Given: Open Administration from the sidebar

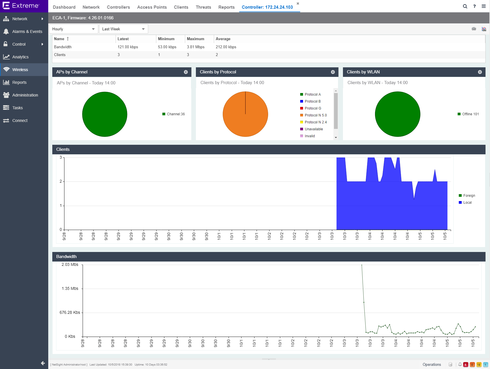Looking at the screenshot, I should 24,95.
